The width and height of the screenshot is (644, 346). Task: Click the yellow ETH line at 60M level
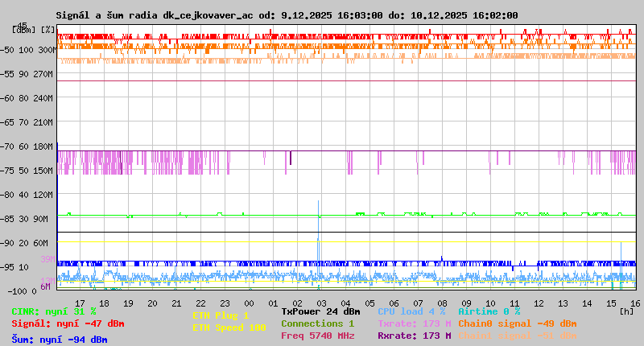pos(346,241)
